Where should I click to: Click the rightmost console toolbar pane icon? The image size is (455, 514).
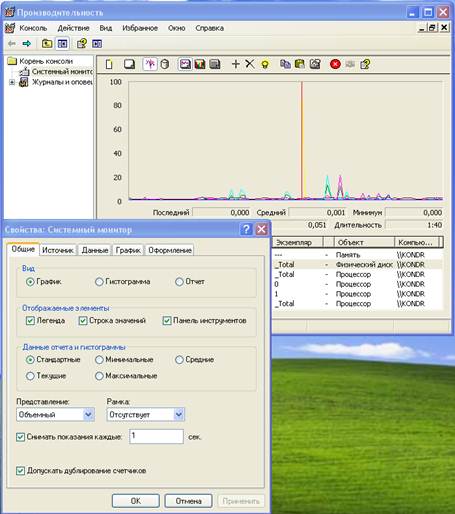click(x=97, y=44)
